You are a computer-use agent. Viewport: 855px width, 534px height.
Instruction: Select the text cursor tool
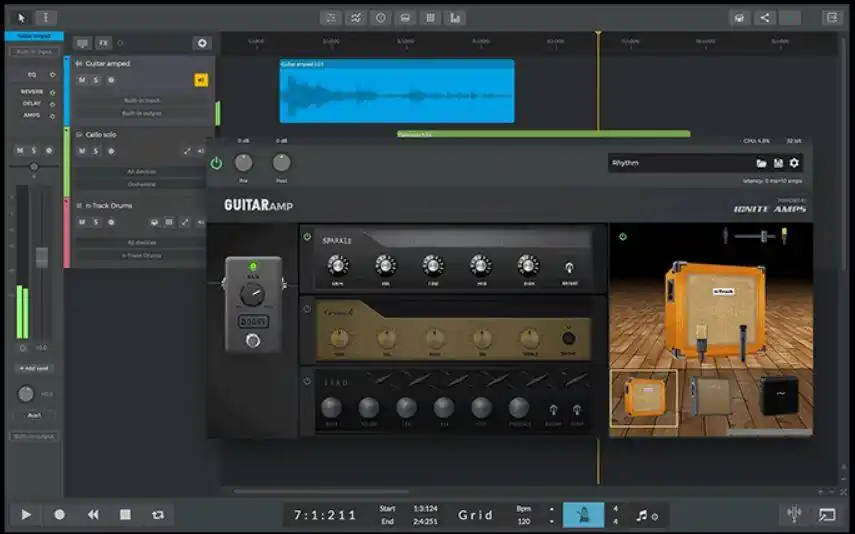point(46,18)
